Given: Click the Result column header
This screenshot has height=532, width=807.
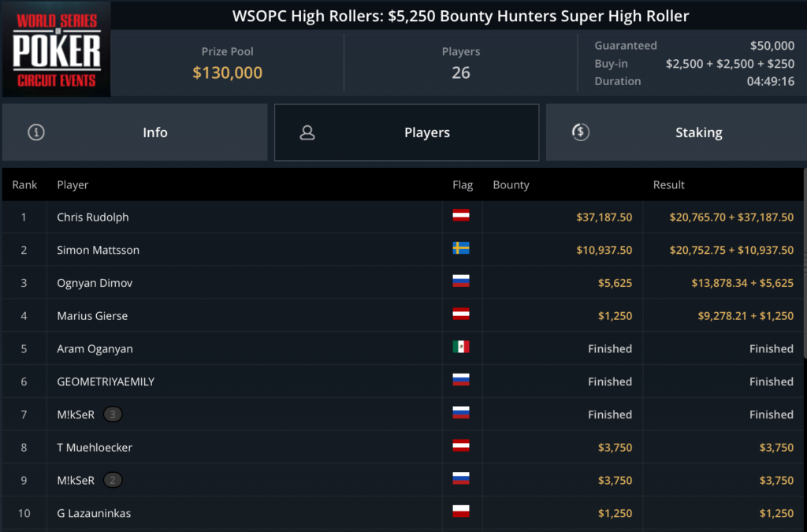Looking at the screenshot, I should (x=669, y=184).
